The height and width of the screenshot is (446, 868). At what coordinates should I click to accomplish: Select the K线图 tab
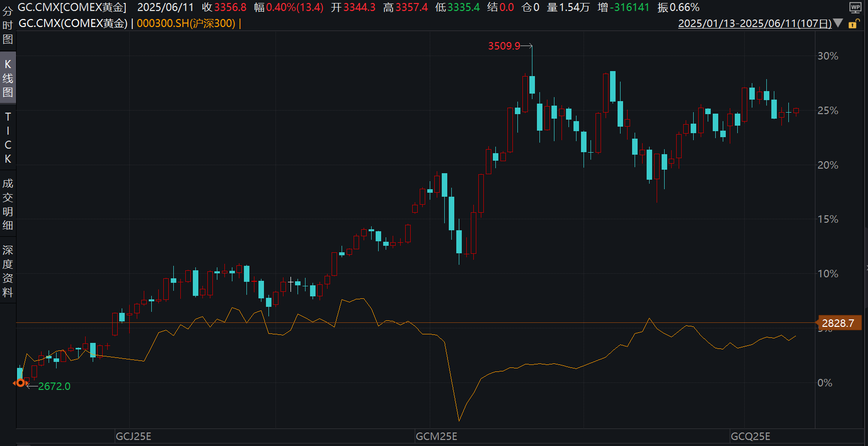pos(8,78)
